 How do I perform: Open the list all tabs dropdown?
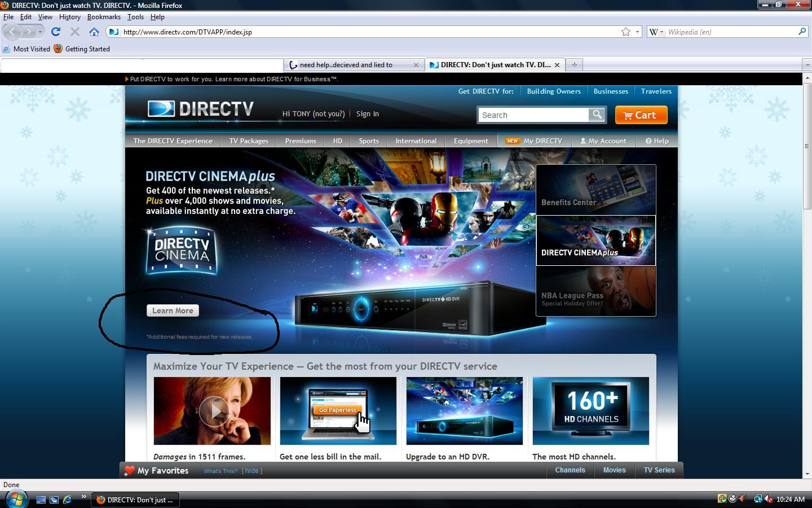tap(806, 65)
